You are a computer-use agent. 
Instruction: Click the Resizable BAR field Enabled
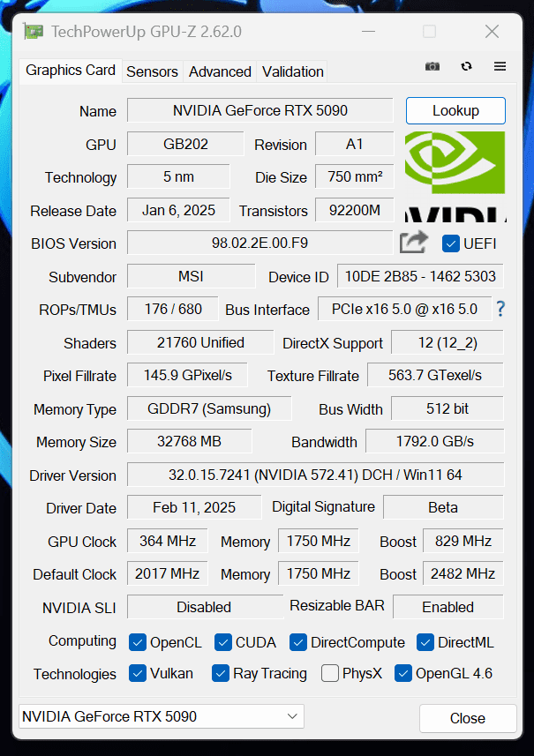coord(448,607)
